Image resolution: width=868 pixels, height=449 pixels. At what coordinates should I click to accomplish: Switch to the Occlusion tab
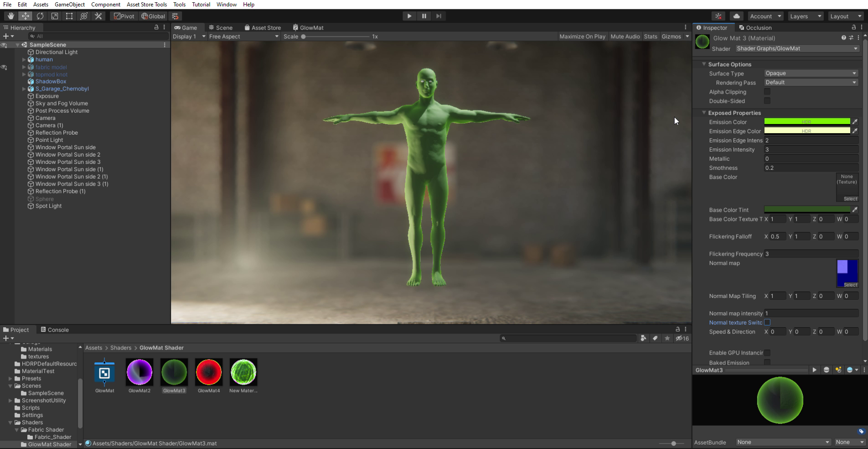(755, 27)
